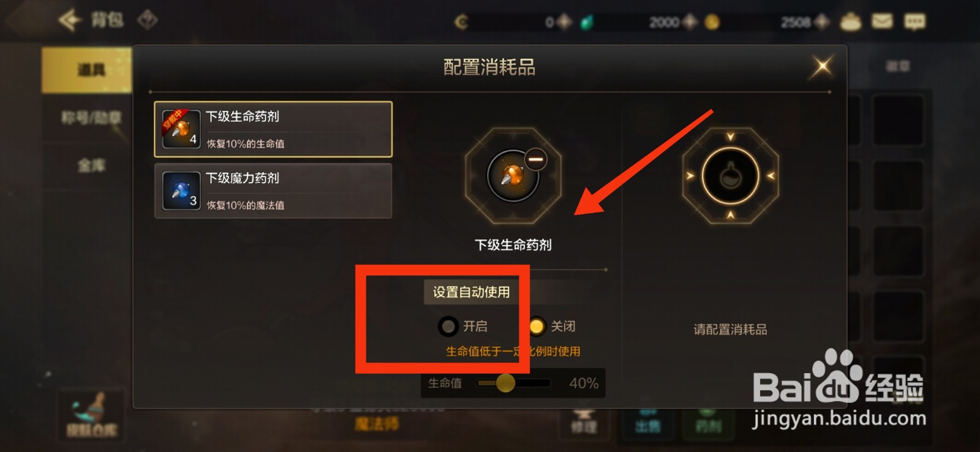
Task: Choose 下级生命药剂 from the list
Action: point(273,129)
